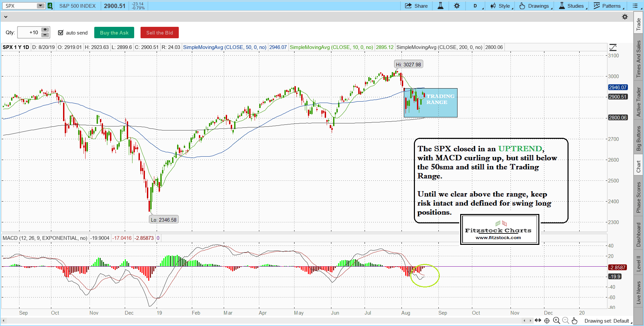Click the Qty input field

coord(29,33)
